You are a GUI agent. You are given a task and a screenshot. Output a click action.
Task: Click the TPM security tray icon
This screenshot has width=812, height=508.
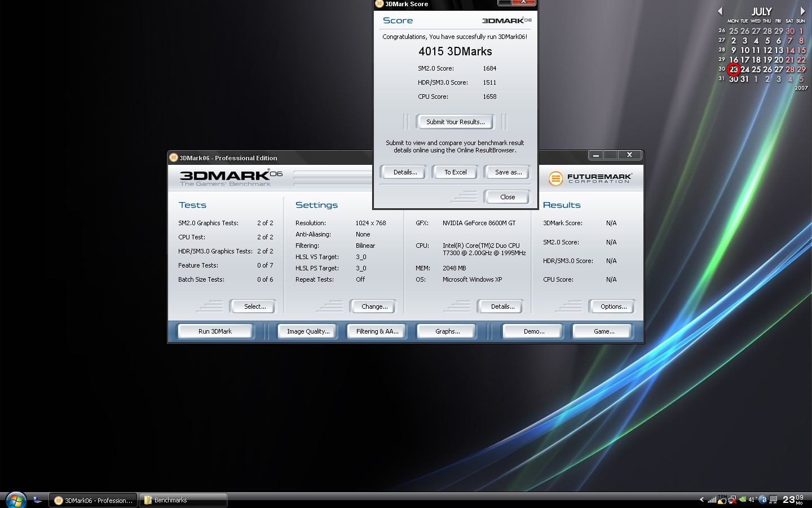point(722,500)
